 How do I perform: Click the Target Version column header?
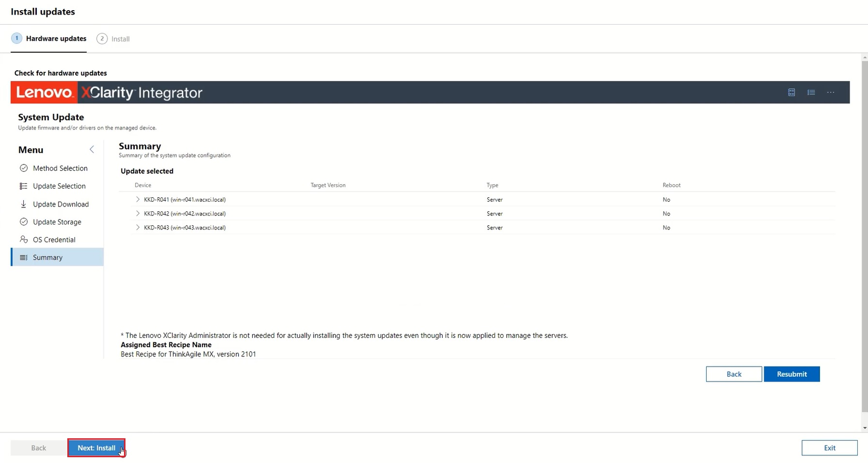coord(328,185)
